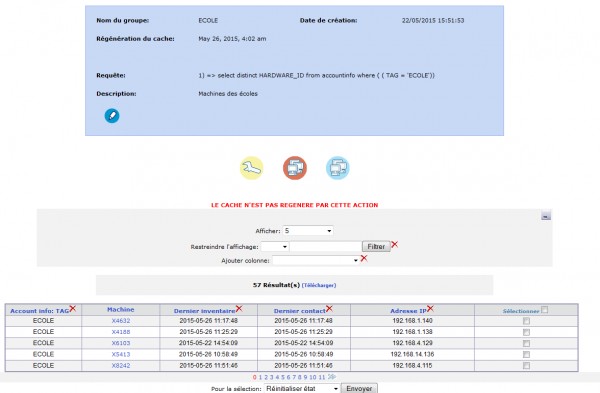Click Dernier inventaire 2015-05-22 14:54:09 cell
The image size is (600, 393).
(209, 343)
